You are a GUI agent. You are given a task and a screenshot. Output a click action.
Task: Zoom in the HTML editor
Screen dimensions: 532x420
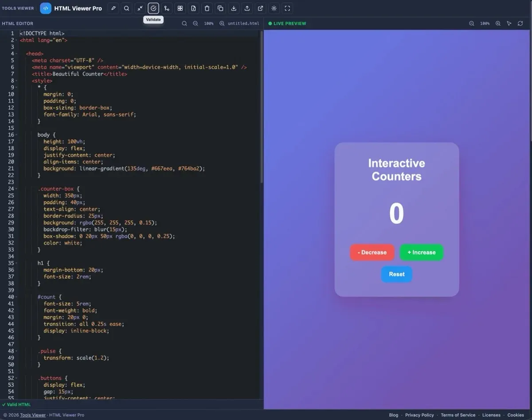(222, 23)
